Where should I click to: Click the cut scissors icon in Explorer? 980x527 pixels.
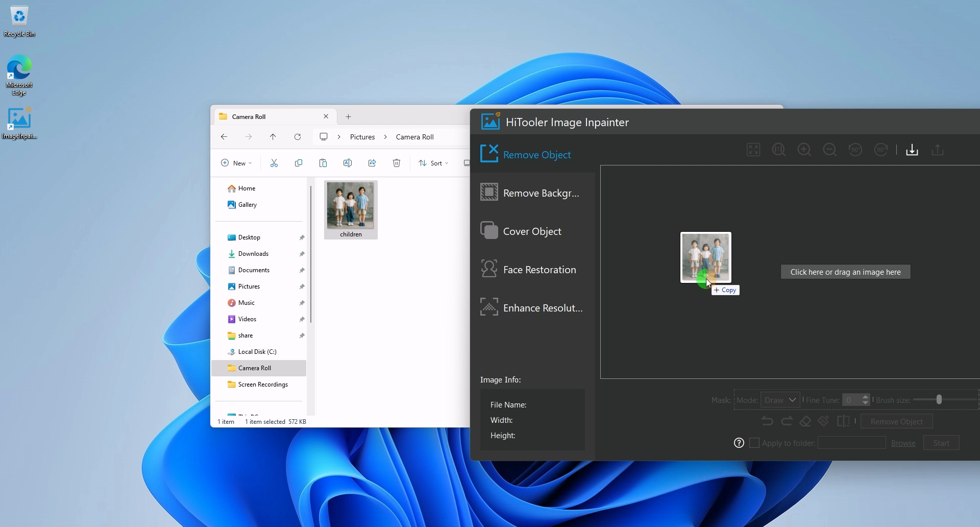point(274,163)
